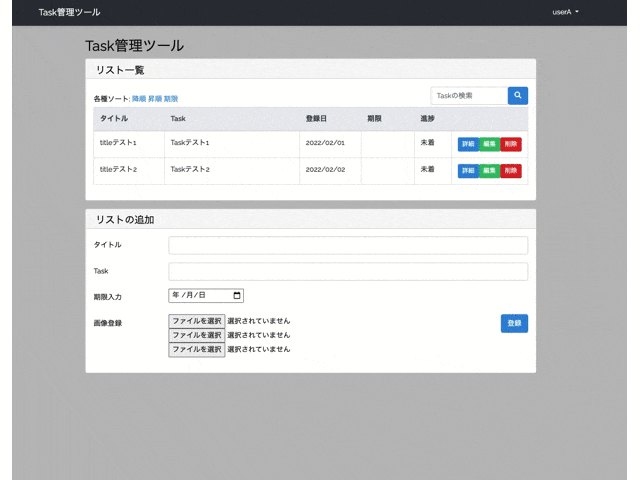Click the blue 登録 submit button
640x480 pixels.
coord(514,323)
